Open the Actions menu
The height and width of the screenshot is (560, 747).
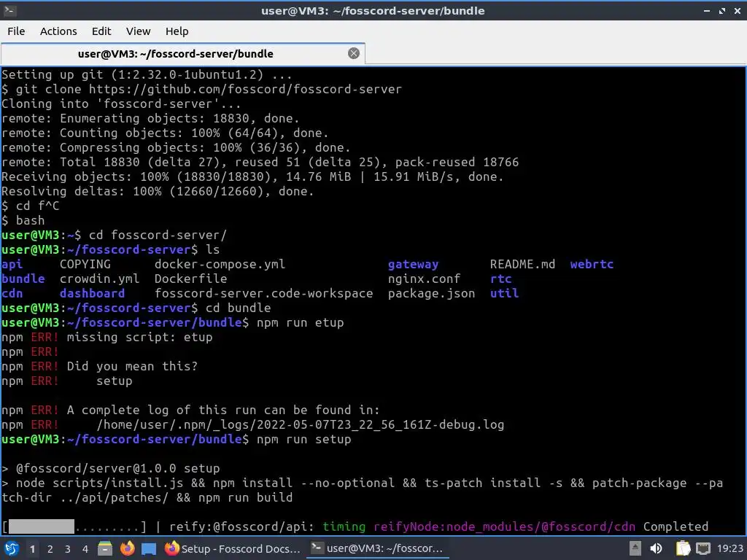(x=58, y=31)
